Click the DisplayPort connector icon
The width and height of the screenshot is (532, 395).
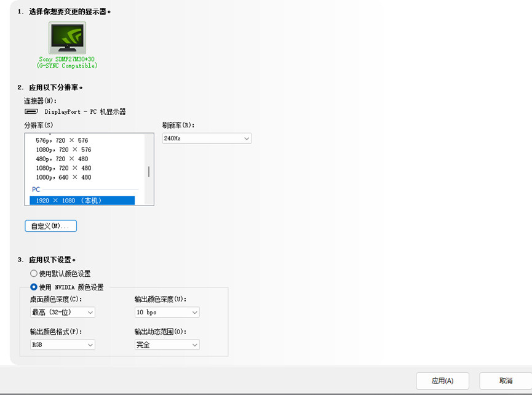[31, 111]
